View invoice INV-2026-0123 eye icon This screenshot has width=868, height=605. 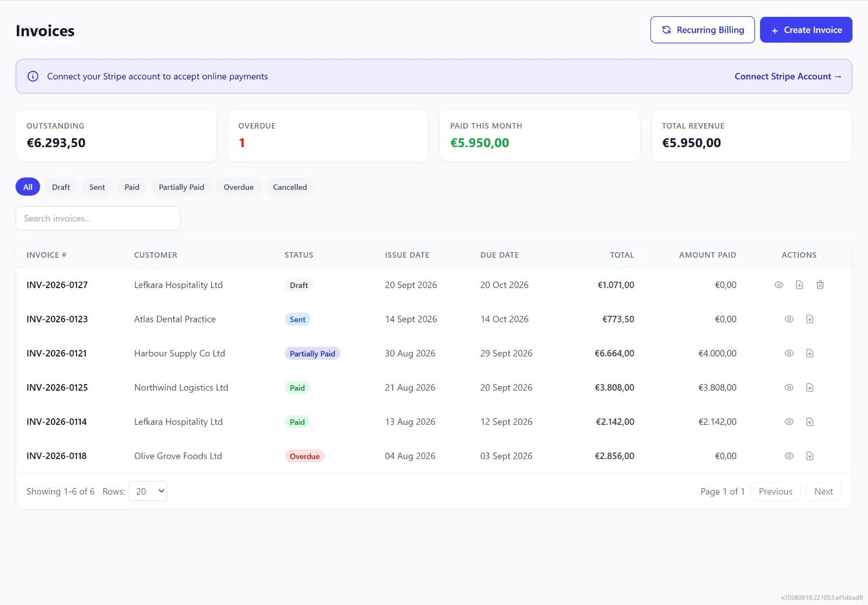pos(789,319)
